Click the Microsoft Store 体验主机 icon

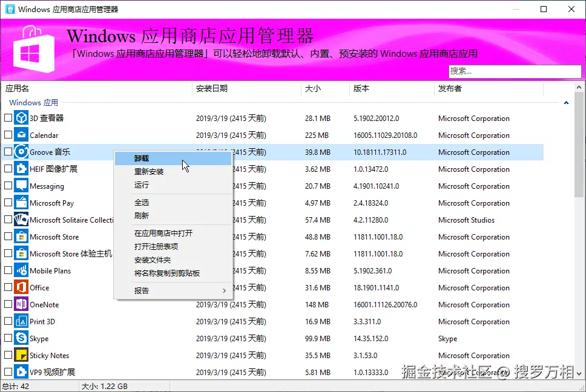pyautogui.click(x=21, y=253)
